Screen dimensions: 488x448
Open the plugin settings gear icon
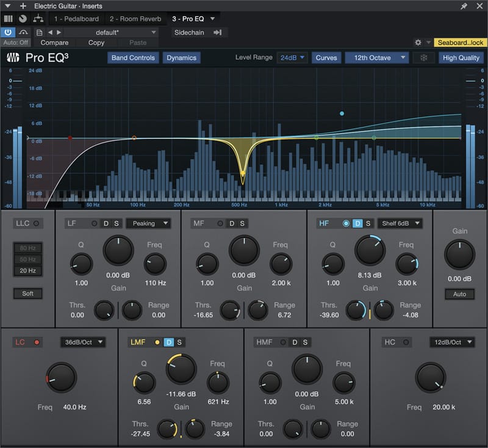coord(418,43)
